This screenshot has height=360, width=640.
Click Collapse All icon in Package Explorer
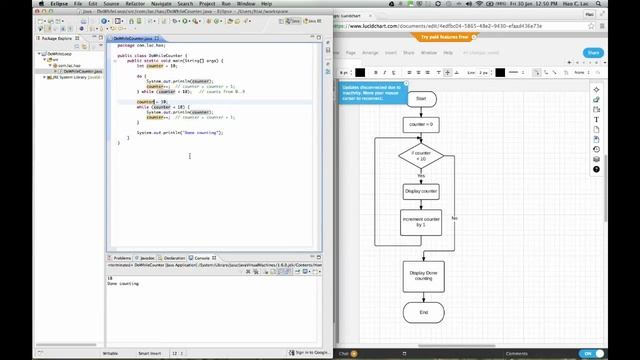click(x=77, y=47)
